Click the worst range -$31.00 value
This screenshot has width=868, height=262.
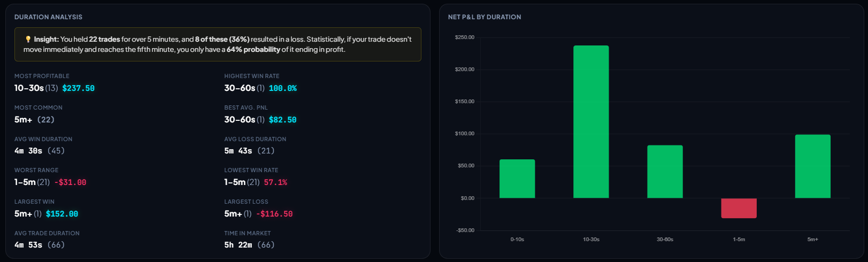70,182
